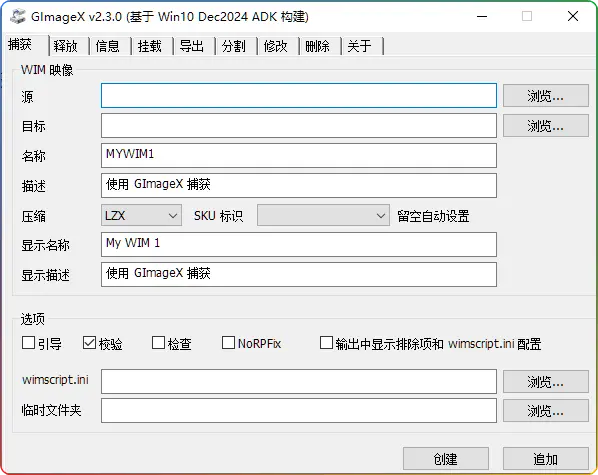
Task: Go to the 分割 tab
Action: click(236, 47)
